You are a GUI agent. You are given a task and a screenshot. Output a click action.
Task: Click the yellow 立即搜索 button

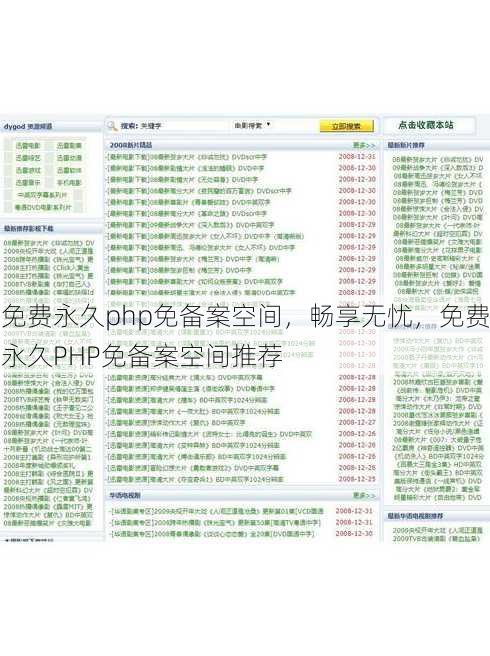[346, 126]
